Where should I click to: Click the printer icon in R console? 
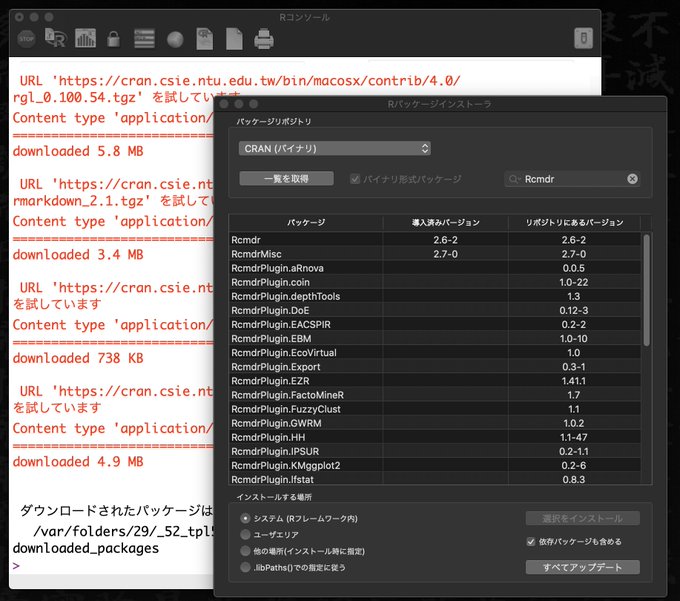click(x=264, y=39)
